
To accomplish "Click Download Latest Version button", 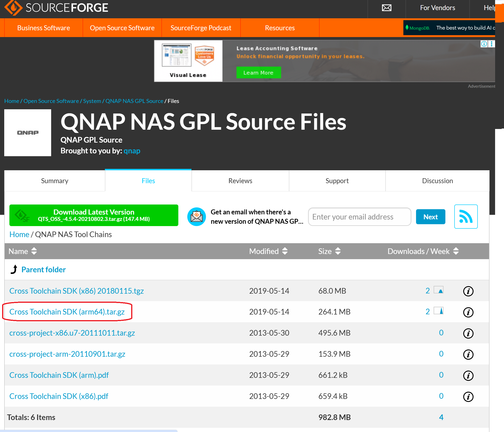I will pyautogui.click(x=94, y=215).
